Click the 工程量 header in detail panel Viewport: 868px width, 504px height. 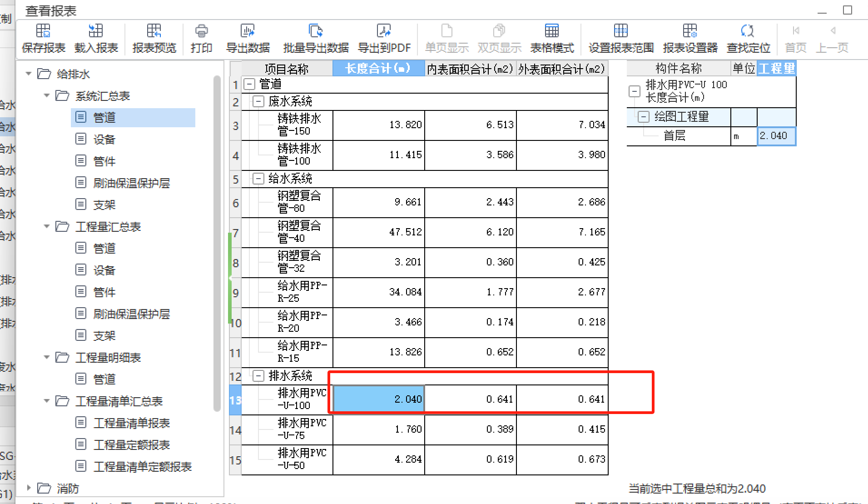coord(777,68)
